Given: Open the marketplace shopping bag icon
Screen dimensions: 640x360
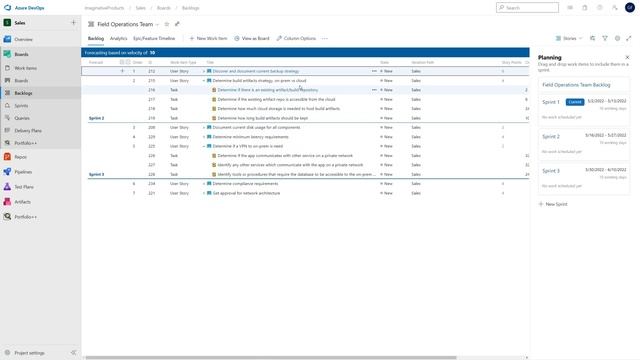Looking at the screenshot, I should [x=585, y=8].
